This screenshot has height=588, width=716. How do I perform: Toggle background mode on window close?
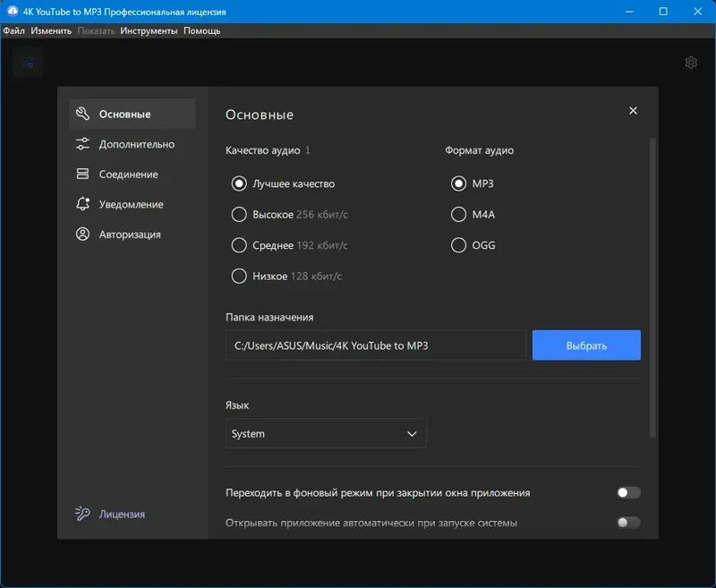click(x=628, y=492)
